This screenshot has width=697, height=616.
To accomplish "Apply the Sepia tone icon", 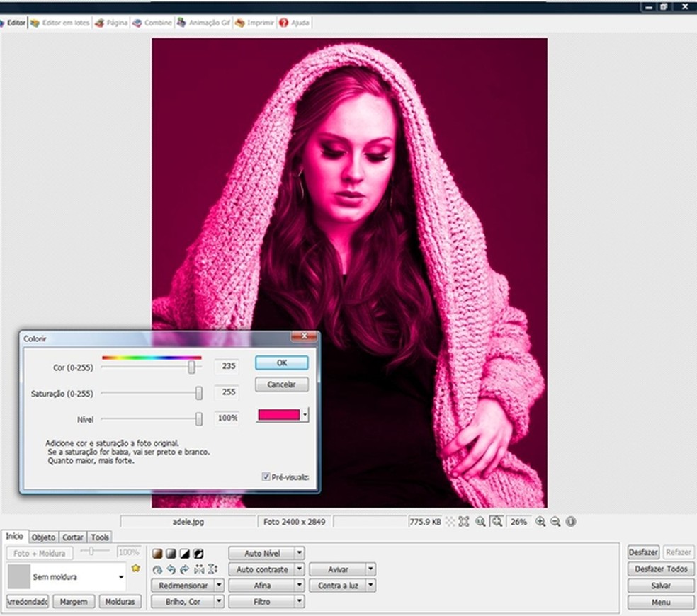I will (157, 553).
